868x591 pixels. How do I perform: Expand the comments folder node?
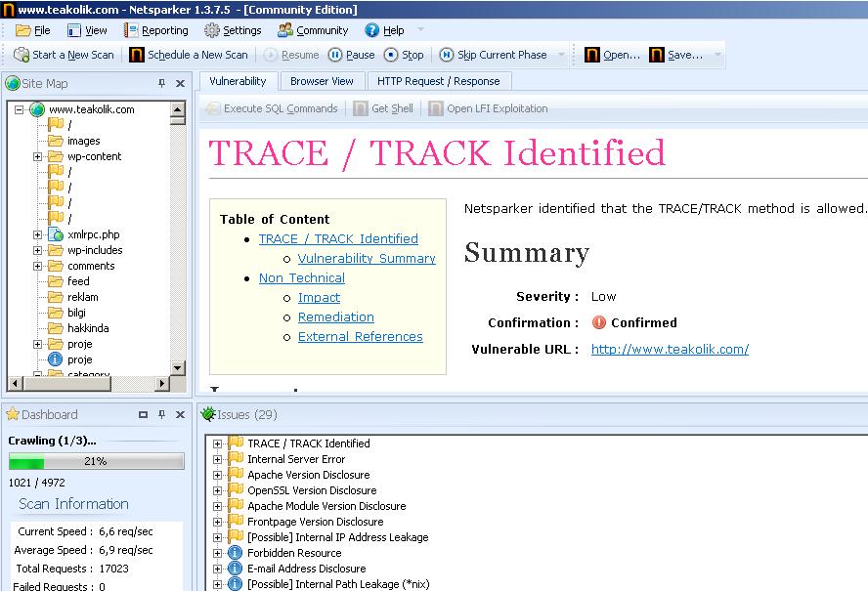(x=38, y=266)
